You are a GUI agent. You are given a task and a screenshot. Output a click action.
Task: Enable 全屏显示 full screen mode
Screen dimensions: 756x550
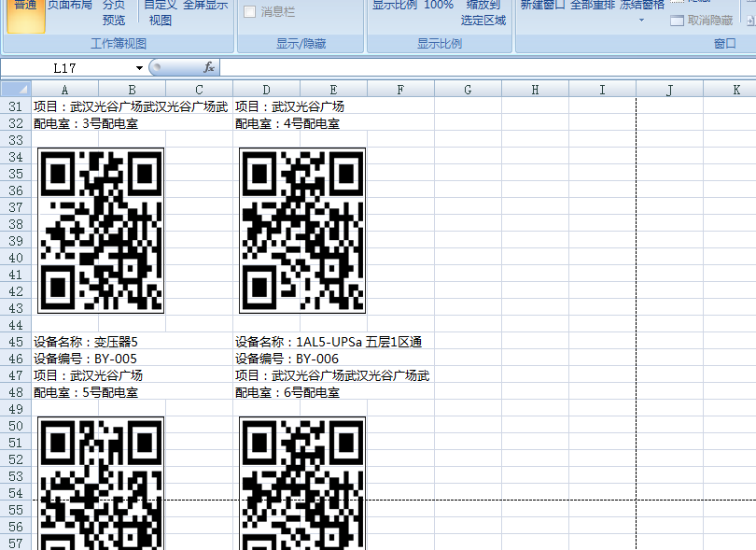click(x=205, y=6)
